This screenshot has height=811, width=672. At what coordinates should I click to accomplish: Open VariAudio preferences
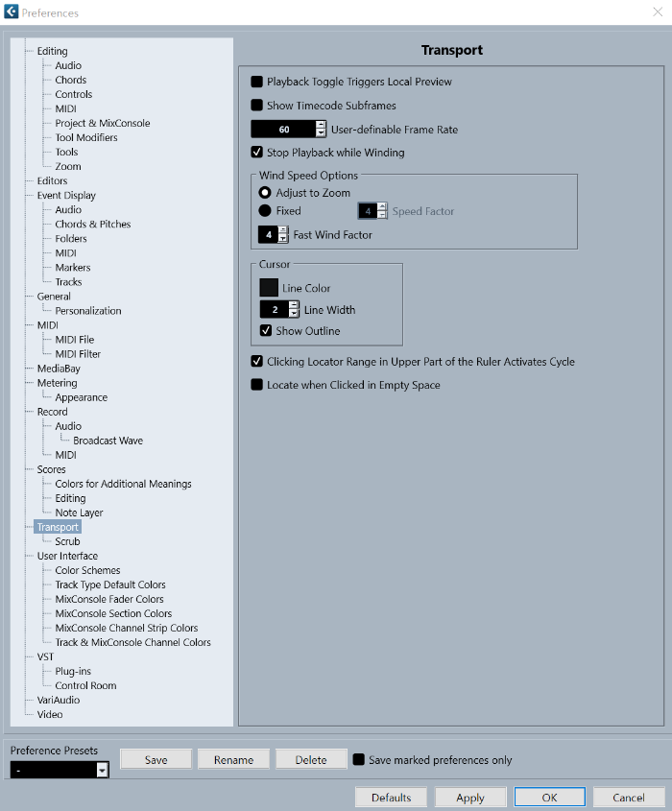click(x=59, y=701)
